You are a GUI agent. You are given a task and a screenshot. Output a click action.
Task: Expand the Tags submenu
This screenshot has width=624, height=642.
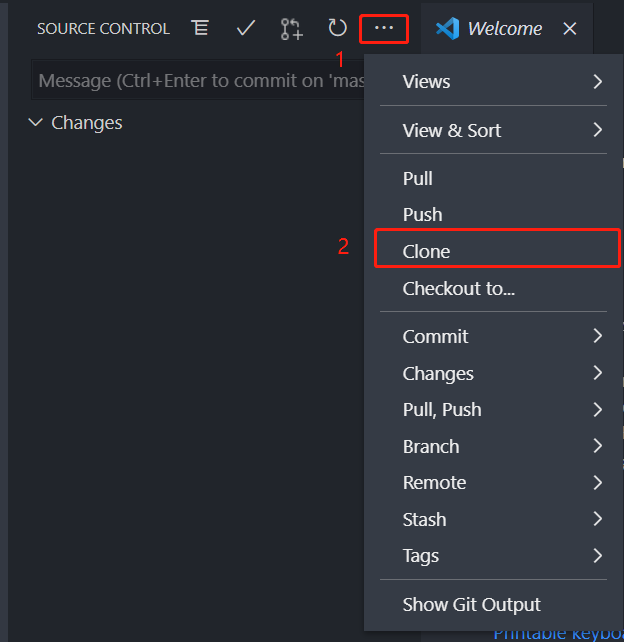[493, 556]
